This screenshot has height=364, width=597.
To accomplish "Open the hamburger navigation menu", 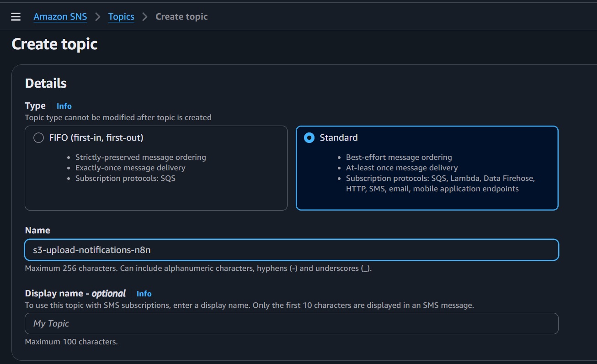I will [x=16, y=17].
